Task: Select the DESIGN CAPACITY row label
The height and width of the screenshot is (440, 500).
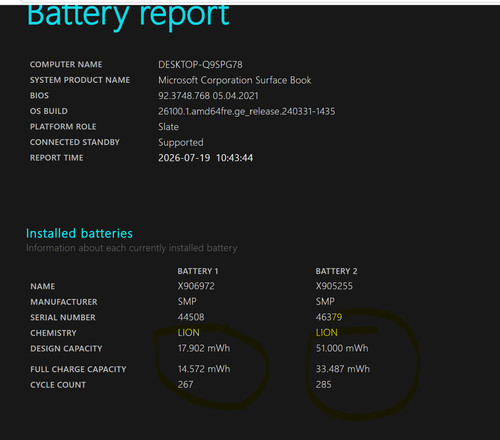Action: (66, 349)
